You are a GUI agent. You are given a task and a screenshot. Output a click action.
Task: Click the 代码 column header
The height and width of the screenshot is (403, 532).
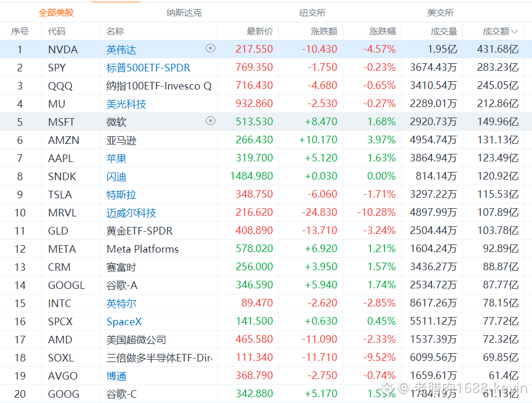pyautogui.click(x=57, y=32)
